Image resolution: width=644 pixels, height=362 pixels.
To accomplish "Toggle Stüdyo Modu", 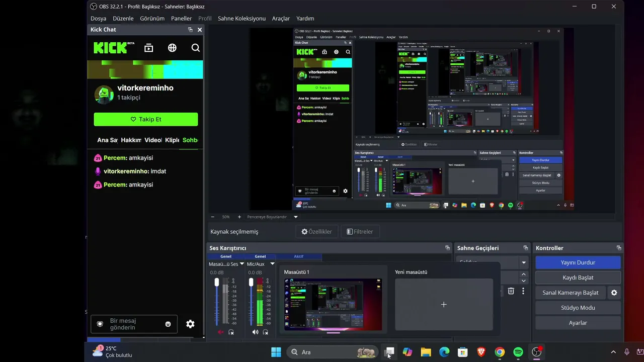I will [x=578, y=308].
